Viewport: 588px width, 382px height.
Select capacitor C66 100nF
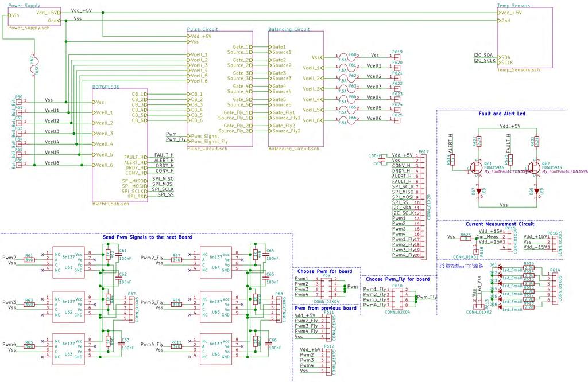click(x=269, y=344)
